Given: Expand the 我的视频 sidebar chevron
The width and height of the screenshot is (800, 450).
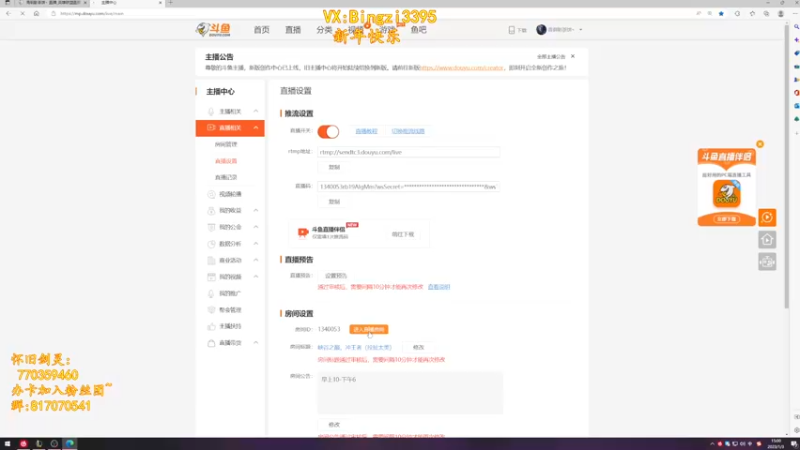Looking at the screenshot, I should coord(256,277).
